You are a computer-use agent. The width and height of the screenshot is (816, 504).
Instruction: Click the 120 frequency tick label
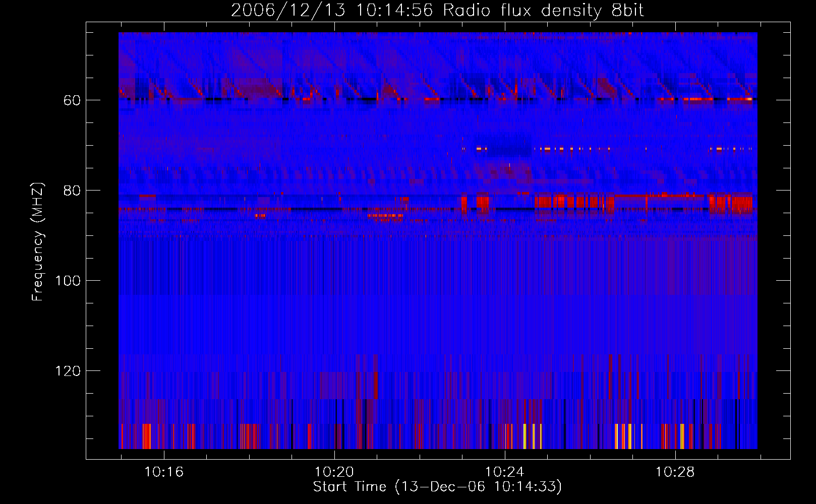(x=68, y=371)
